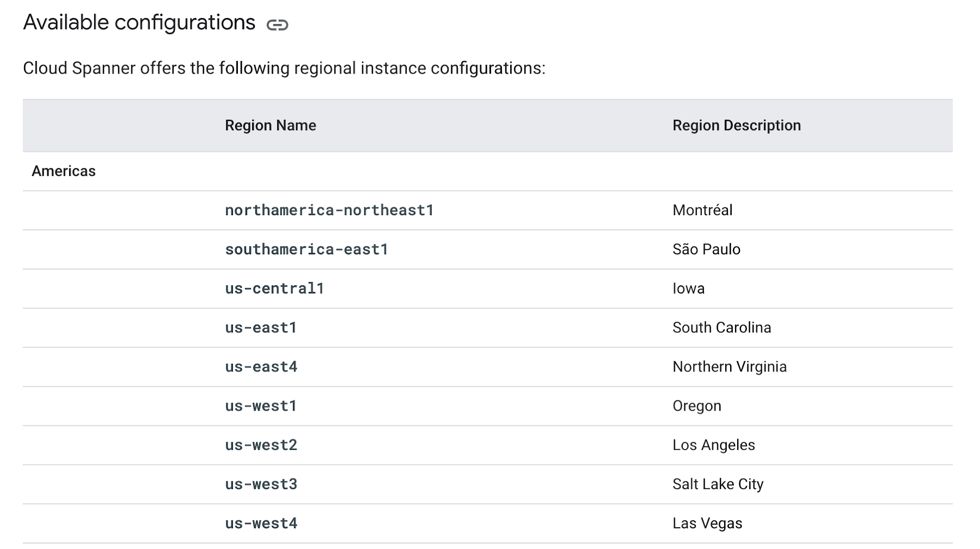The image size is (980, 549).
Task: Click the 'Available configurations' heading text
Action: (x=139, y=23)
